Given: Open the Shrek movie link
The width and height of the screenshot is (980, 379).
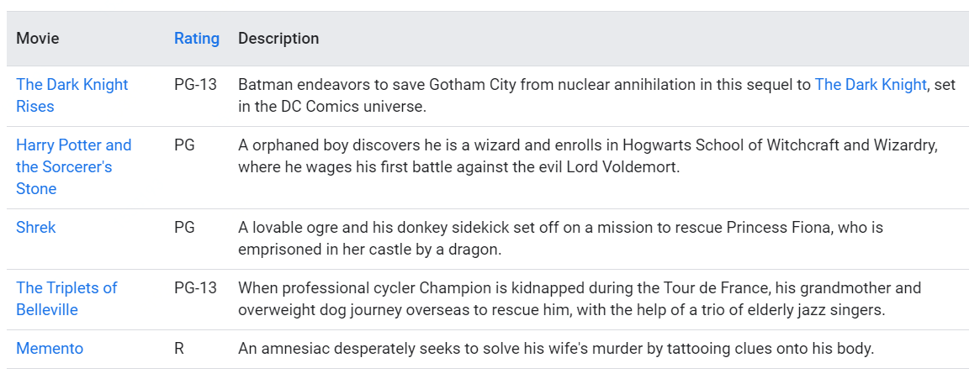Looking at the screenshot, I should point(36,227).
